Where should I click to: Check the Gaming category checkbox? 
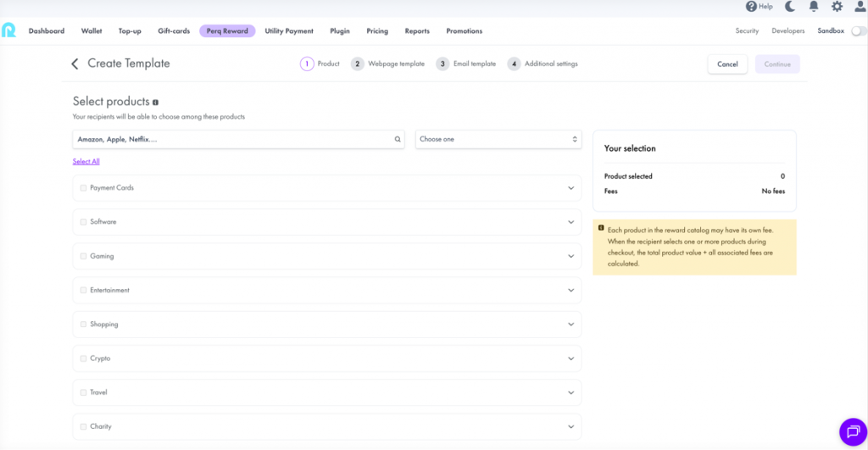point(83,256)
